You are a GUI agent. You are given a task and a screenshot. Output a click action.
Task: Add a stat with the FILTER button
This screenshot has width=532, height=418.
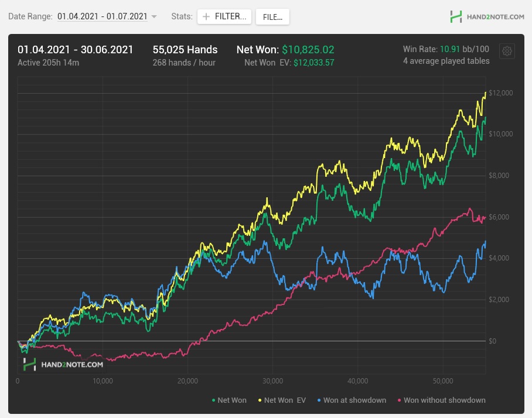pos(224,16)
